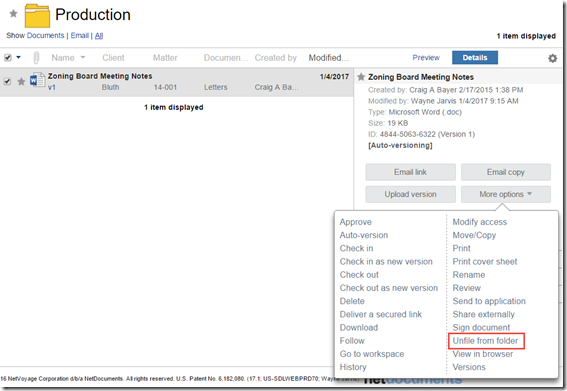Open the select-all dropdown arrow
The width and height of the screenshot is (567, 391).
[18, 57]
